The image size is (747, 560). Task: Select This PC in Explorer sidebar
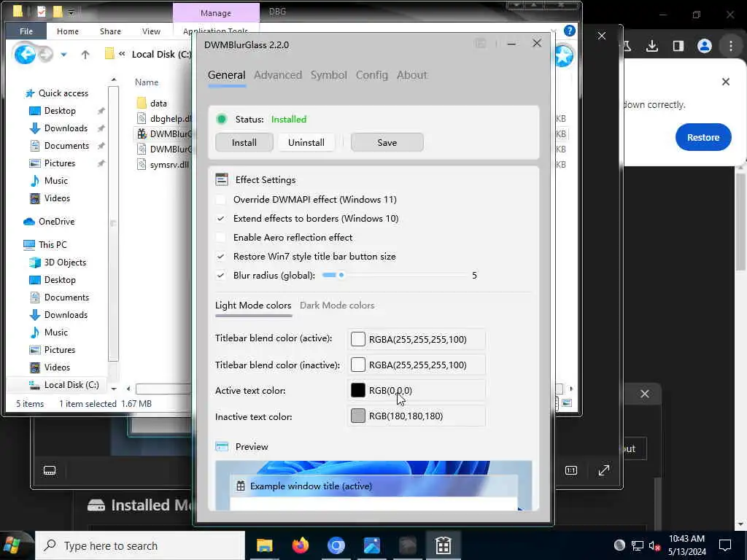[x=45, y=245]
